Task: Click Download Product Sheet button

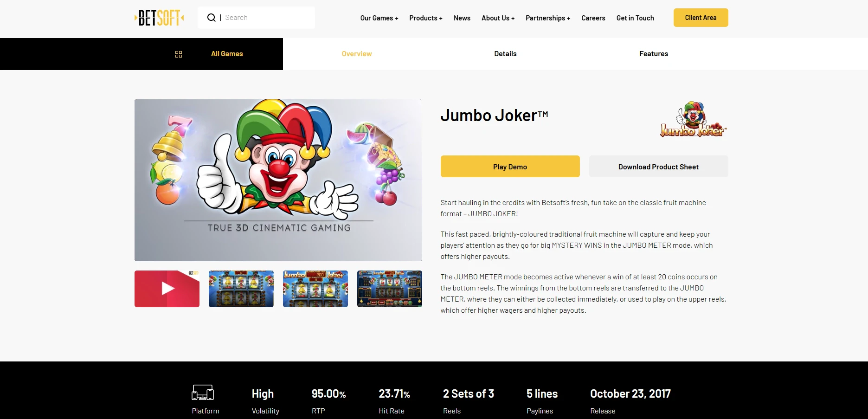Action: [x=658, y=167]
